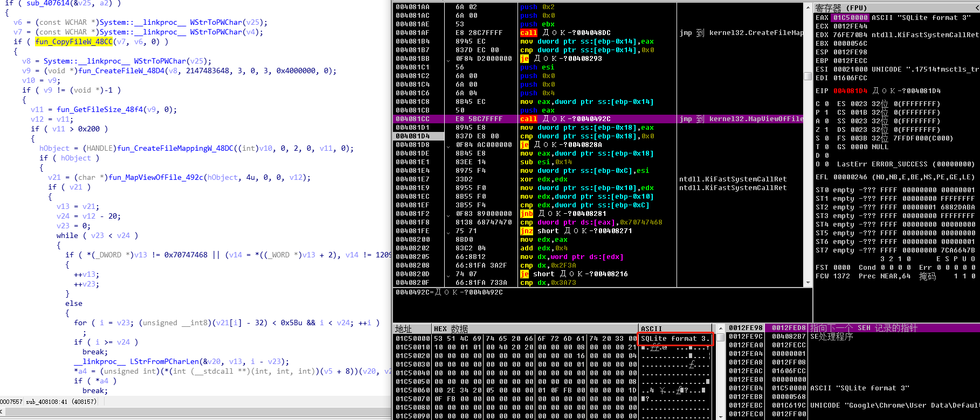Click the ST0 empty FPU register row
Screen dimensions: 980x420
(895, 190)
